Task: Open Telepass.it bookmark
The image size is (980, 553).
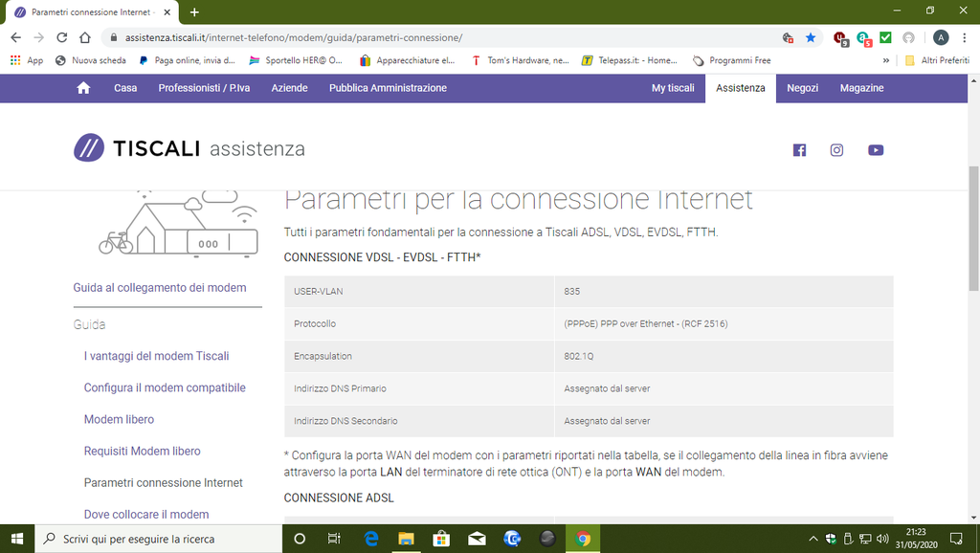Action: [x=630, y=60]
